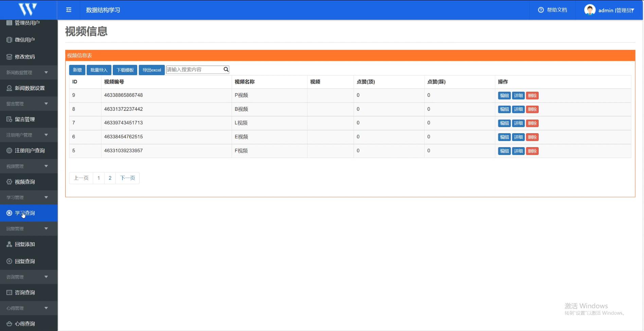This screenshot has height=331, width=644.
Task: Click the 注册用户查询 globe icon
Action: pyautogui.click(x=9, y=151)
